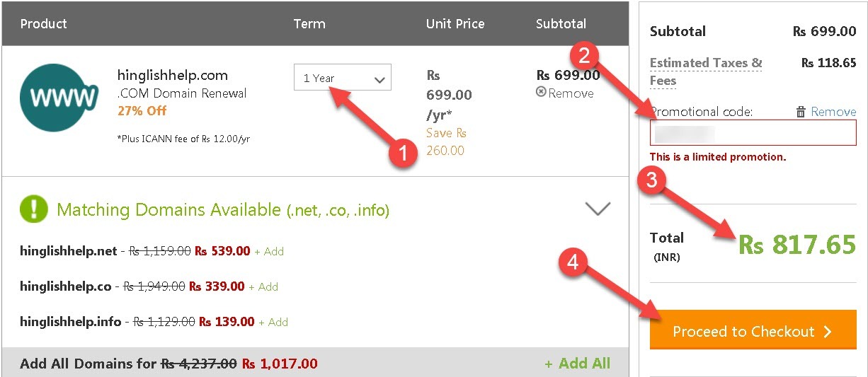This screenshot has width=868, height=377.
Task: Open the 1 Year term dropdown
Action: (x=343, y=78)
